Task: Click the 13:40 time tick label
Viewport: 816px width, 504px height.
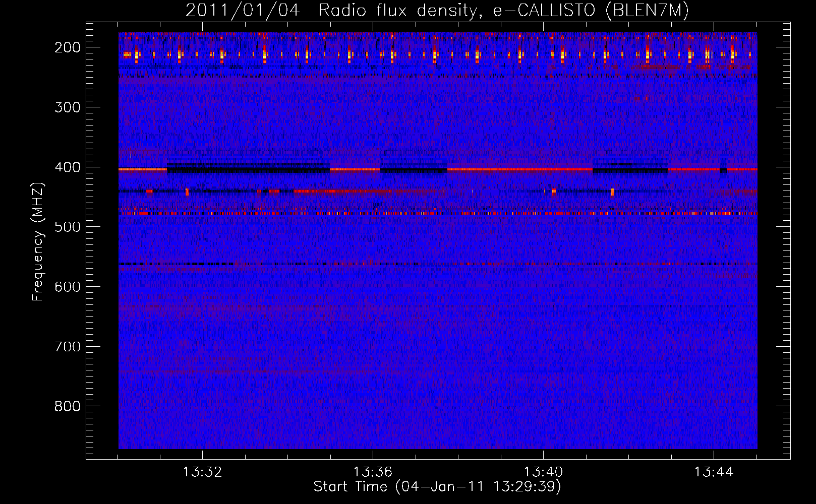Action: pyautogui.click(x=543, y=472)
